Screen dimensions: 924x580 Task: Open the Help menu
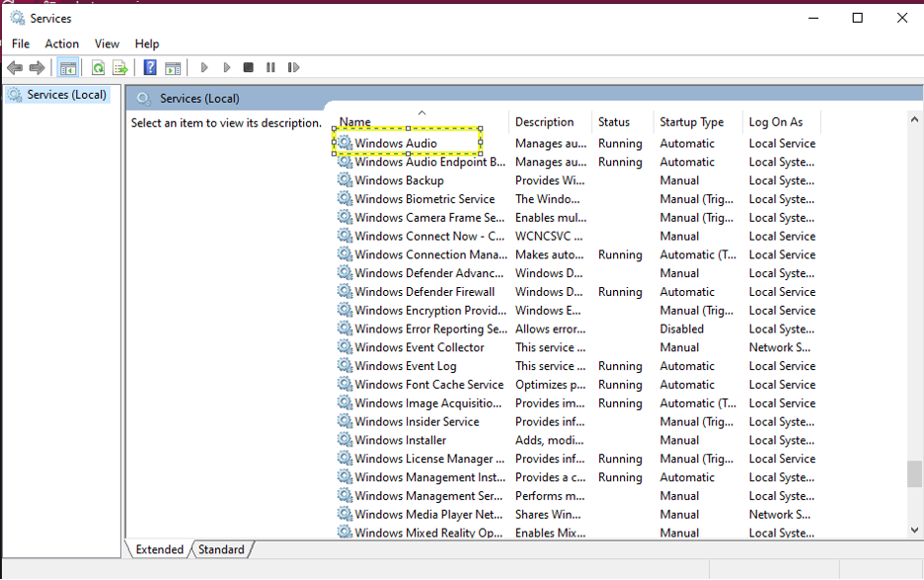pos(147,43)
